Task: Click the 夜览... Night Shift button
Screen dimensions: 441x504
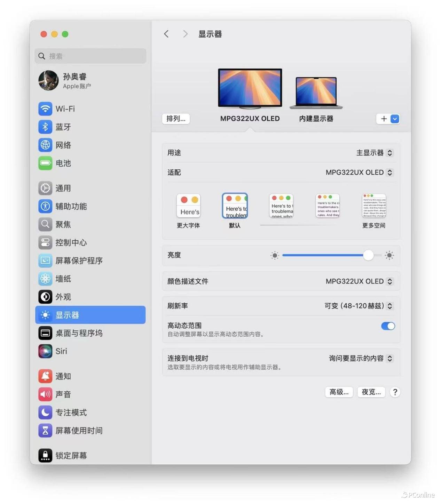Action: pos(371,392)
